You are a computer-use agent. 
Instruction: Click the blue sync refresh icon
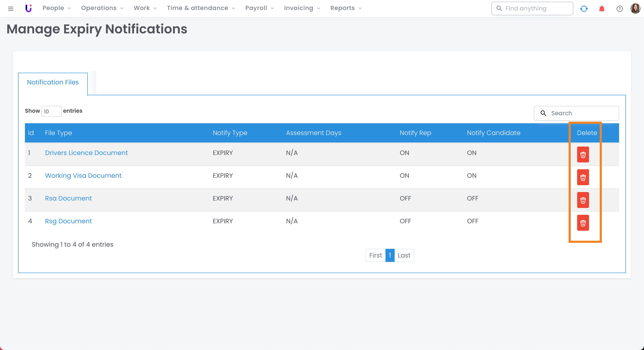(584, 9)
